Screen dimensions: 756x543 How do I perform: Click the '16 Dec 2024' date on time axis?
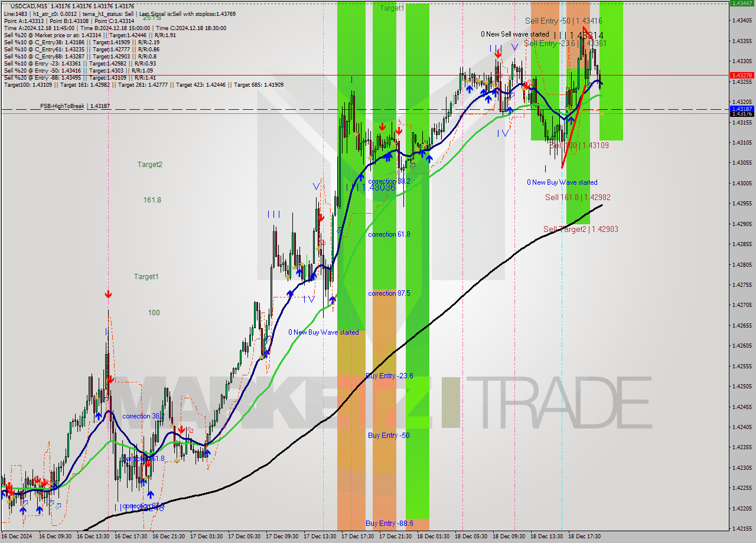[16, 537]
